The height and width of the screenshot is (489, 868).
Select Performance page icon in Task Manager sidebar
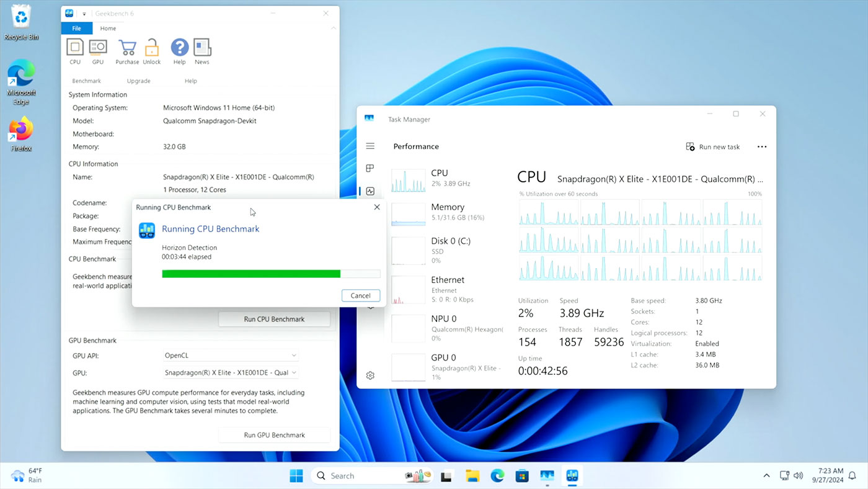click(370, 191)
